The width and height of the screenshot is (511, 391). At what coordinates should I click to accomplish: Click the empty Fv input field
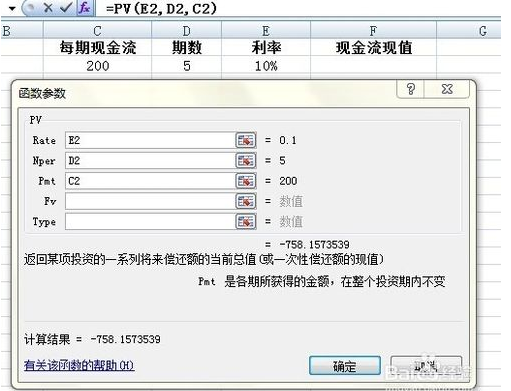(x=150, y=201)
